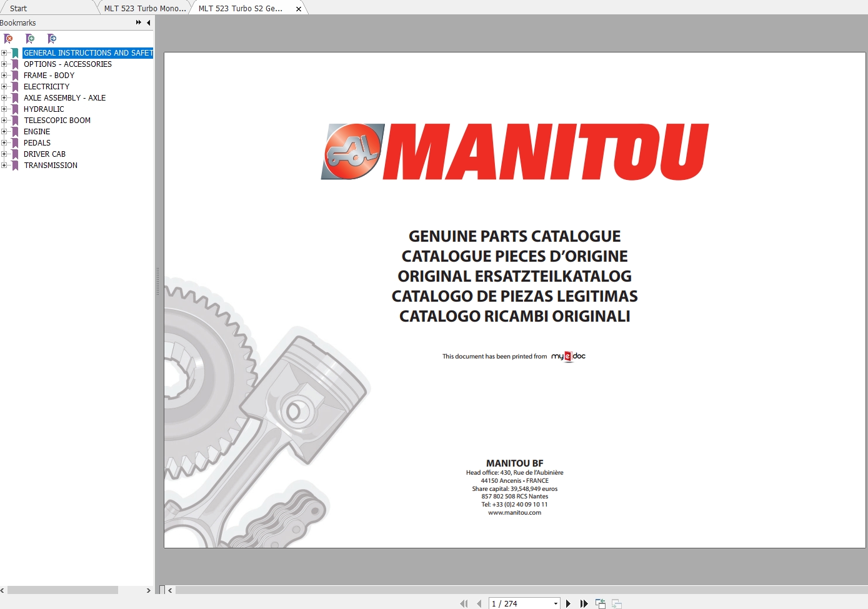Viewport: 868px width, 609px height.
Task: Open the ELECTRICITY bookmark
Action: pyautogui.click(x=46, y=87)
